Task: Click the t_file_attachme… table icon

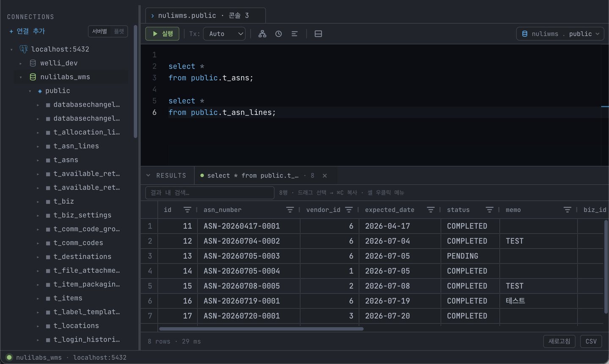Action: (48, 271)
